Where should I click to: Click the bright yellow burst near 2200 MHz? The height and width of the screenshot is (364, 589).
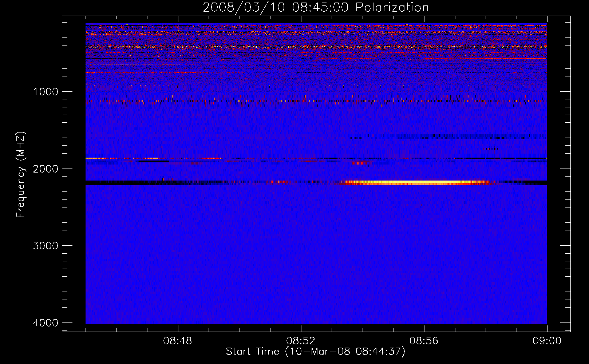[x=415, y=183]
